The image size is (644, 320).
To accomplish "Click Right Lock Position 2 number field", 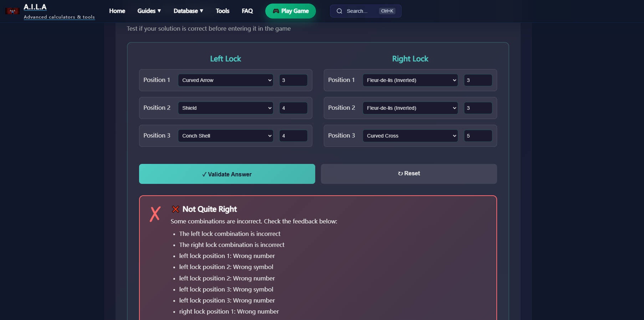I will [x=478, y=108].
